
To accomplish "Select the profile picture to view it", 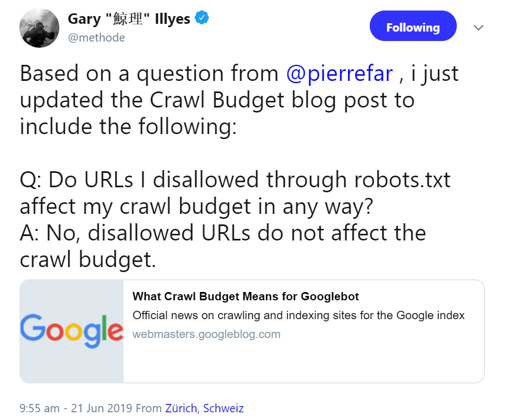I will click(39, 27).
